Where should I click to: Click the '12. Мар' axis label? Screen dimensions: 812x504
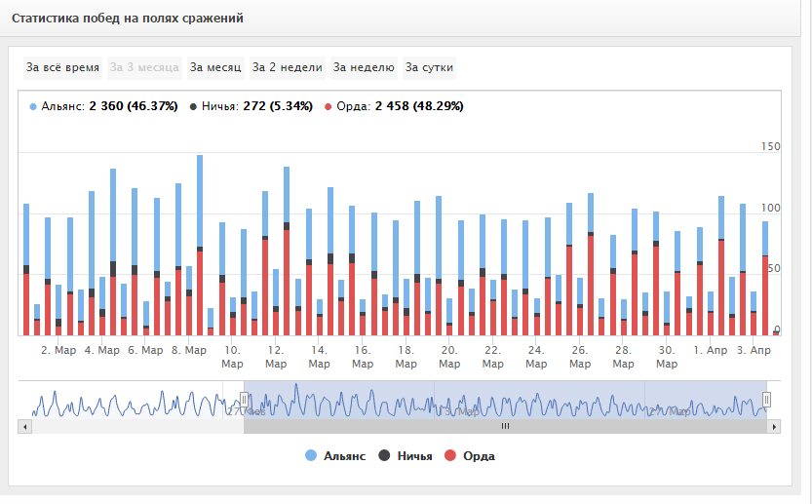[x=276, y=358]
